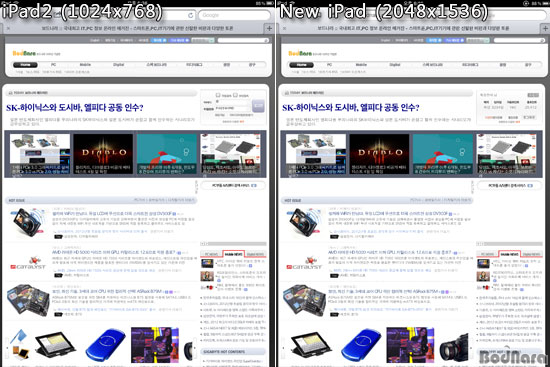Switch to Main News tab on iPad2 sidebar
Viewport: 550px width, 367px height.
233,254
